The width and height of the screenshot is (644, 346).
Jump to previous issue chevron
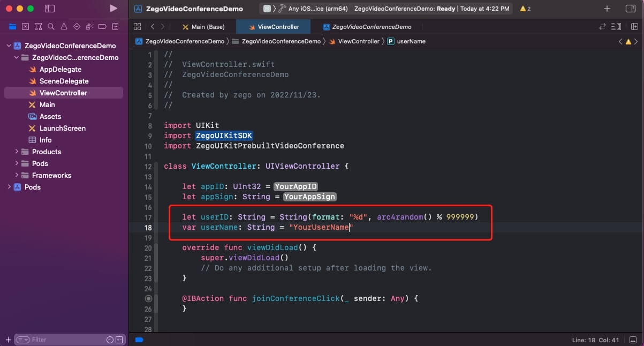tap(620, 41)
